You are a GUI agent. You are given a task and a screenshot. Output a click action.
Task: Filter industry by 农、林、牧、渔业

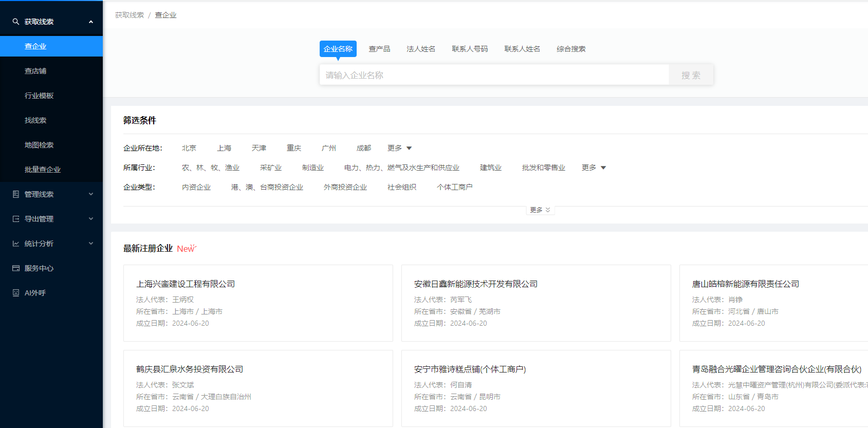[x=211, y=168]
